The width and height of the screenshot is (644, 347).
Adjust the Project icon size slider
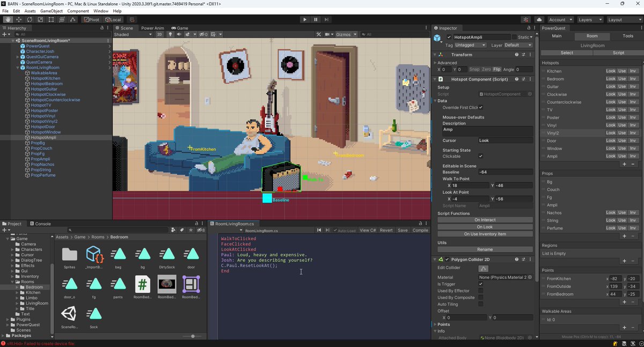coord(193,336)
